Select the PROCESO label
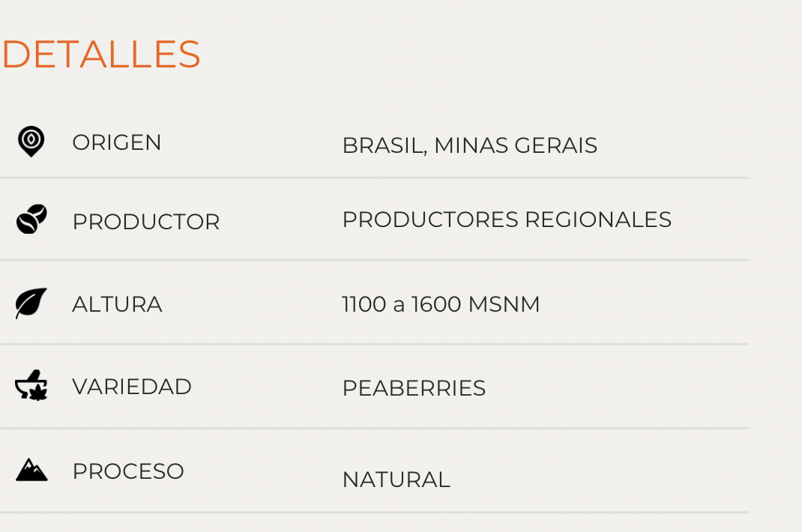 (128, 471)
